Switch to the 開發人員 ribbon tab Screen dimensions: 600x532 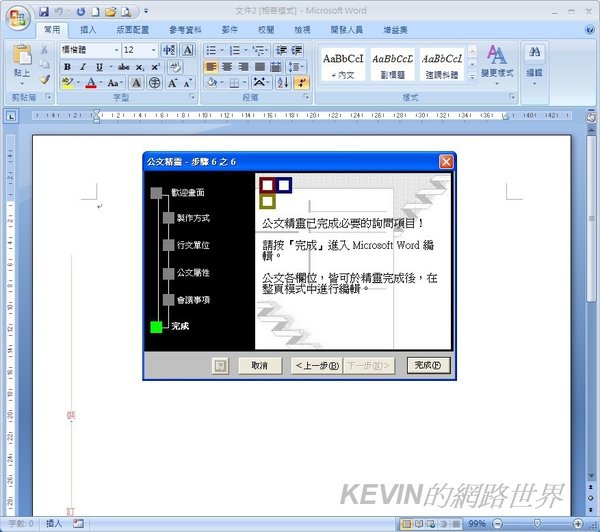click(x=347, y=30)
